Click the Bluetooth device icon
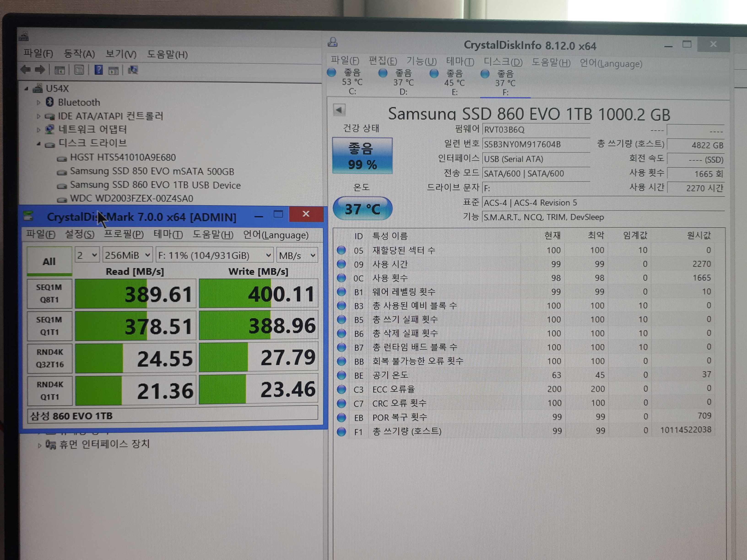This screenshot has width=747, height=560. point(50,102)
